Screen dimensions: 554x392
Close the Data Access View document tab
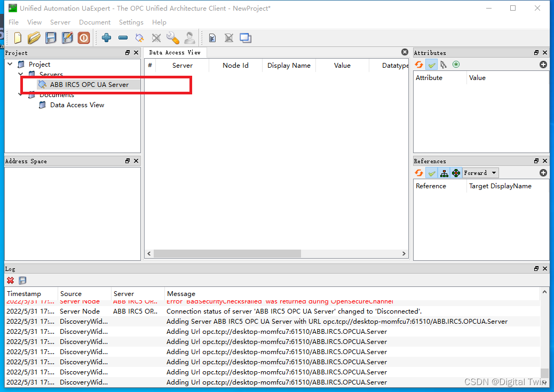pos(405,52)
